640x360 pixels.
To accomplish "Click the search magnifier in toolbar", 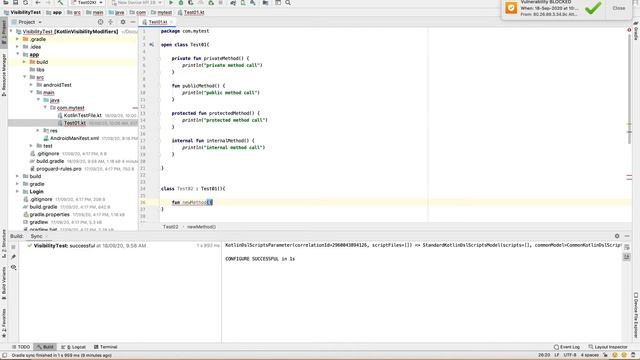I will coord(288,2).
